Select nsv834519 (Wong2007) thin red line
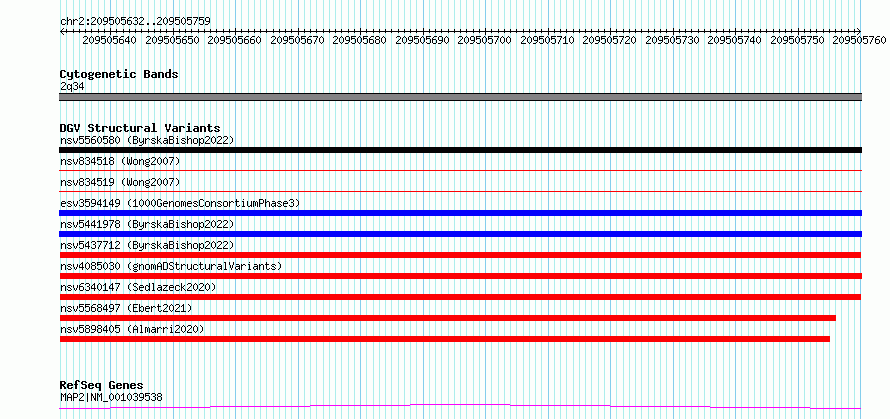 pos(460,191)
